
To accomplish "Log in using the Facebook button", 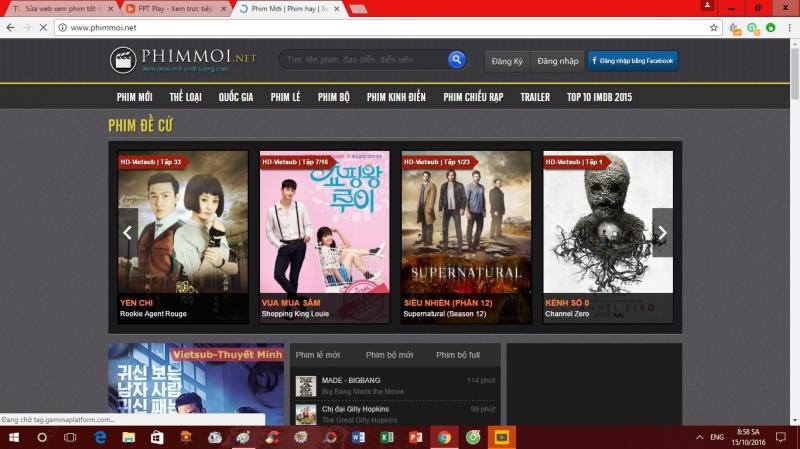I will point(633,61).
